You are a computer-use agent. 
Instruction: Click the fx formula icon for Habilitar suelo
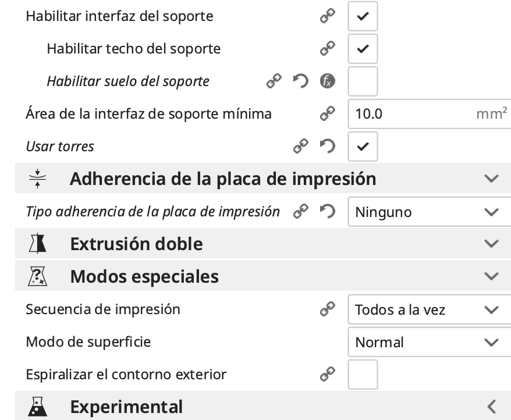[x=328, y=81]
